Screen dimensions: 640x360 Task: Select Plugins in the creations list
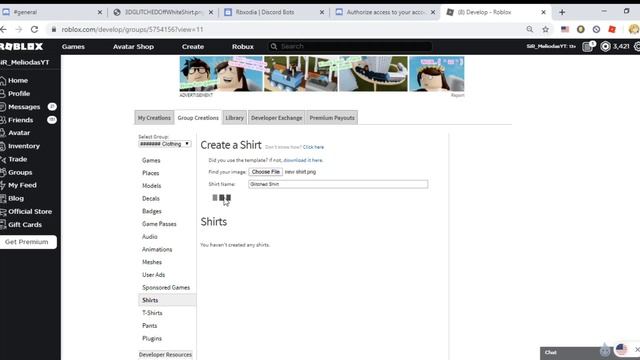pyautogui.click(x=152, y=338)
